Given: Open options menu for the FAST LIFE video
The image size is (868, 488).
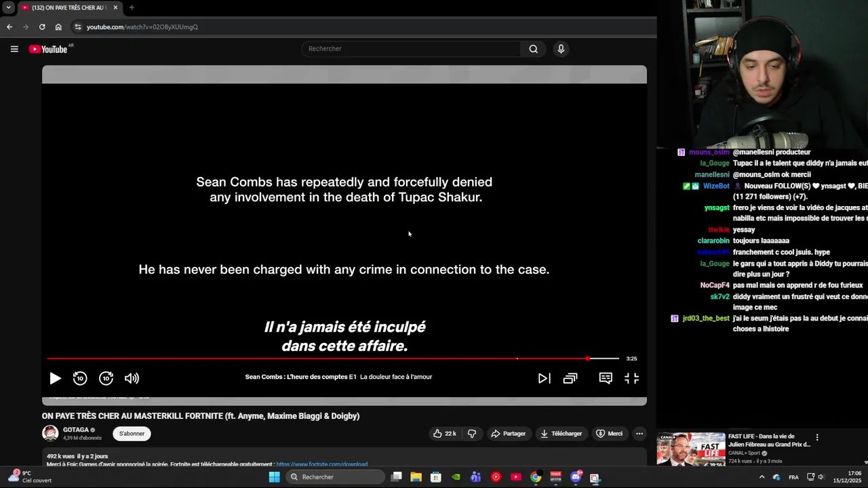Looking at the screenshot, I should tap(817, 438).
